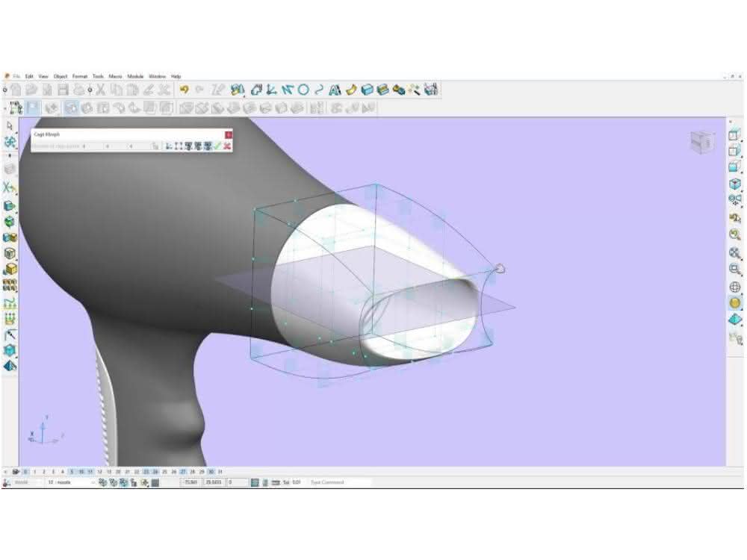Click the second view cube icon
The width and height of the screenshot is (747, 560).
(734, 151)
